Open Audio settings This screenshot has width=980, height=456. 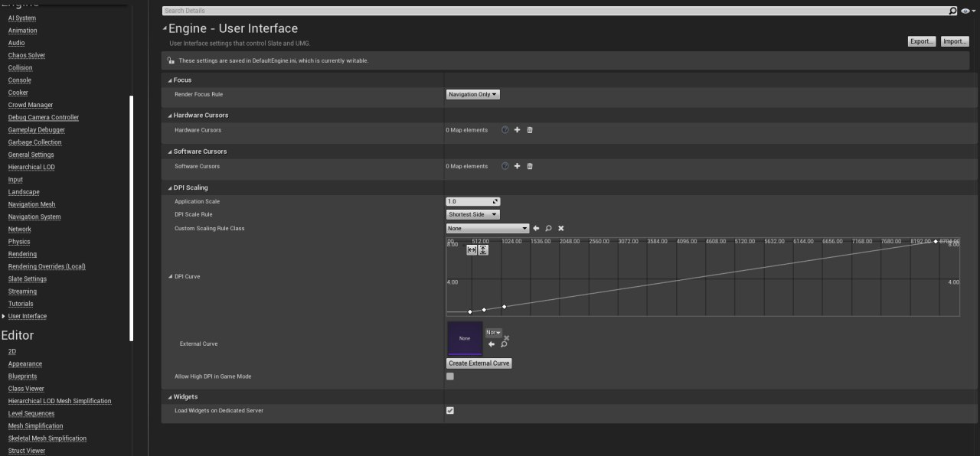pos(17,43)
